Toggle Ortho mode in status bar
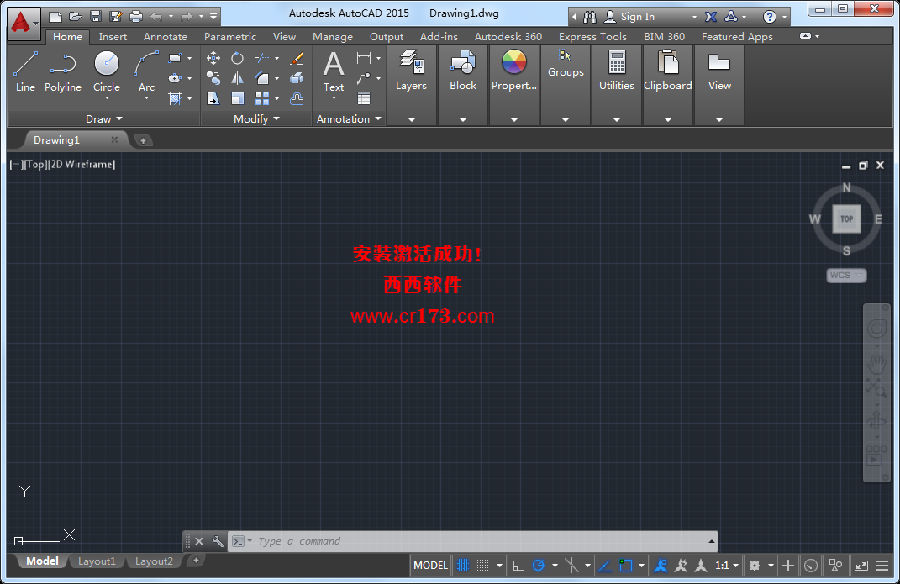 [x=518, y=566]
